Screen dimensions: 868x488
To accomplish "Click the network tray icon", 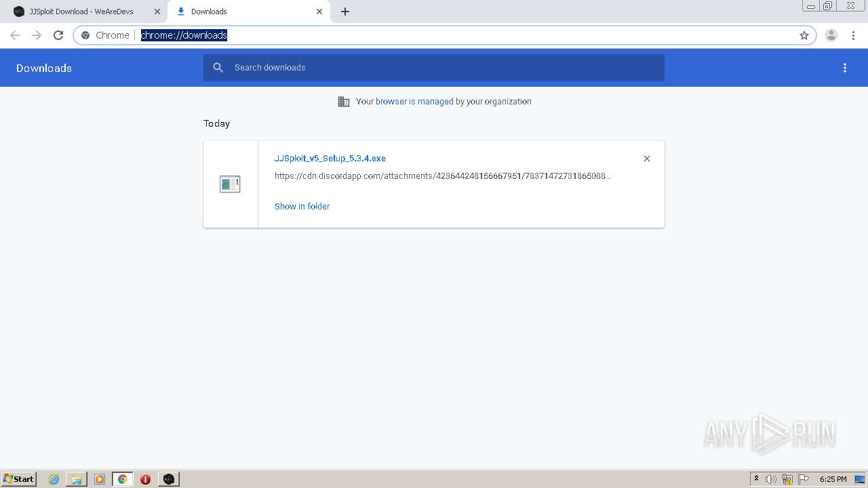I will [x=787, y=479].
